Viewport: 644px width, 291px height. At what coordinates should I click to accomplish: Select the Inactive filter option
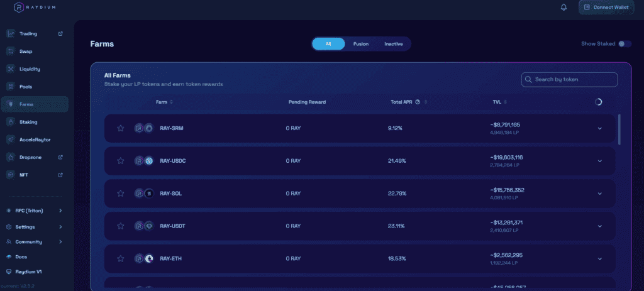coord(393,44)
